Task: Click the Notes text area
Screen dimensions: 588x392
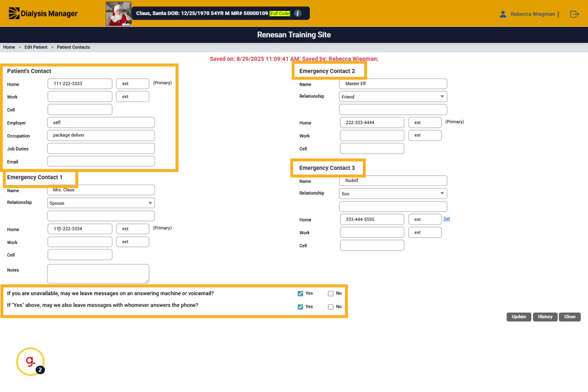Action: pyautogui.click(x=98, y=274)
